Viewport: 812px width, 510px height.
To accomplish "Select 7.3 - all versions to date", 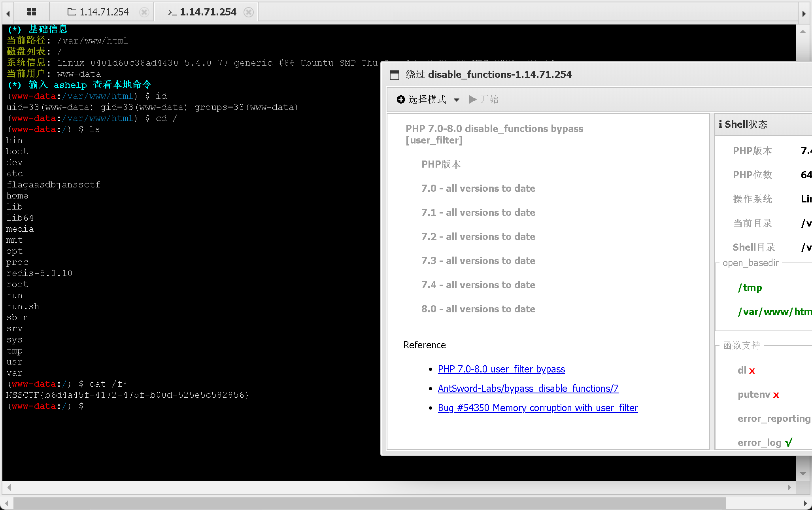I will coord(478,261).
